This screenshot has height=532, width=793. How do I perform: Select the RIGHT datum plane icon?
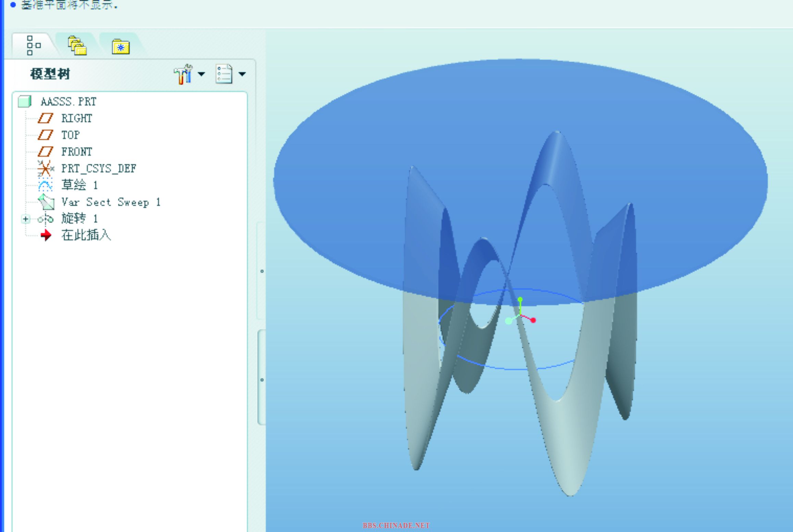coord(45,119)
